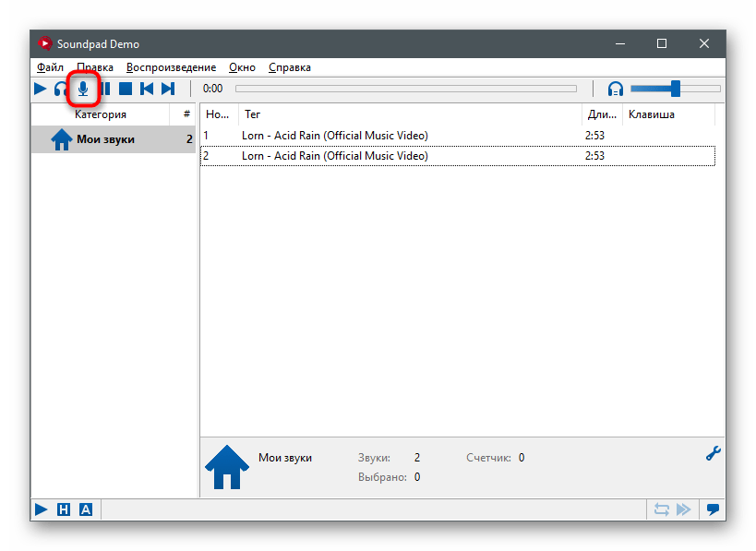This screenshot has width=756, height=551.
Task: Click the headphones icon beside the Play button
Action: pos(62,89)
